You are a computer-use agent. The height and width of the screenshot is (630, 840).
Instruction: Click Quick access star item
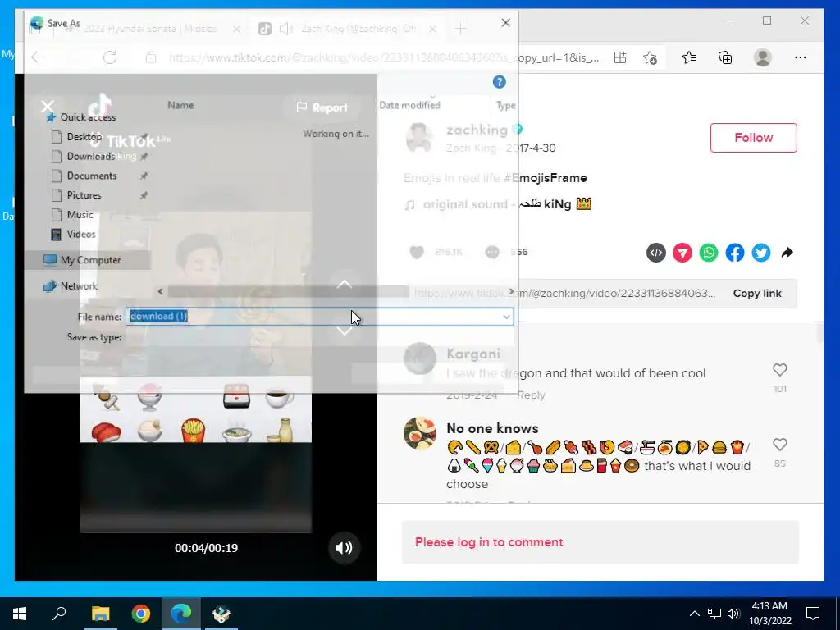(88, 117)
